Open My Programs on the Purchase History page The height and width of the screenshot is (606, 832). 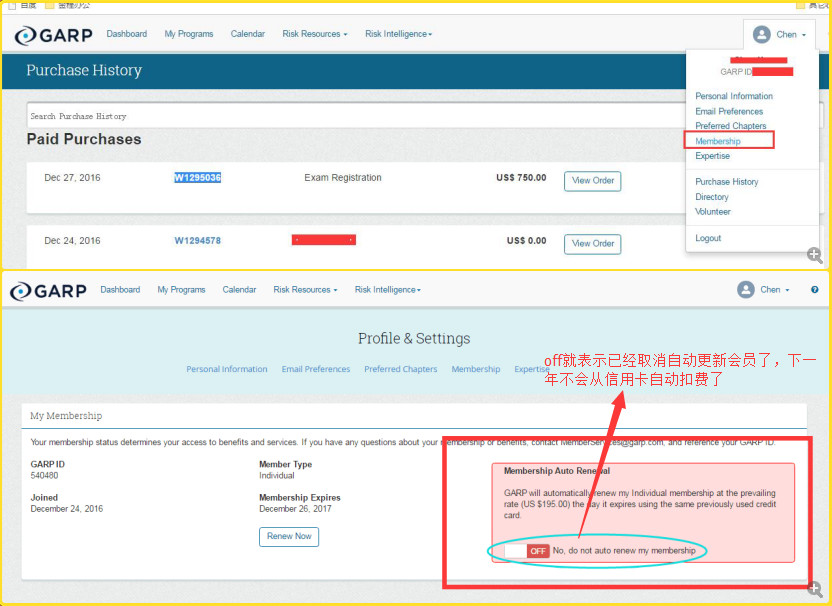189,34
